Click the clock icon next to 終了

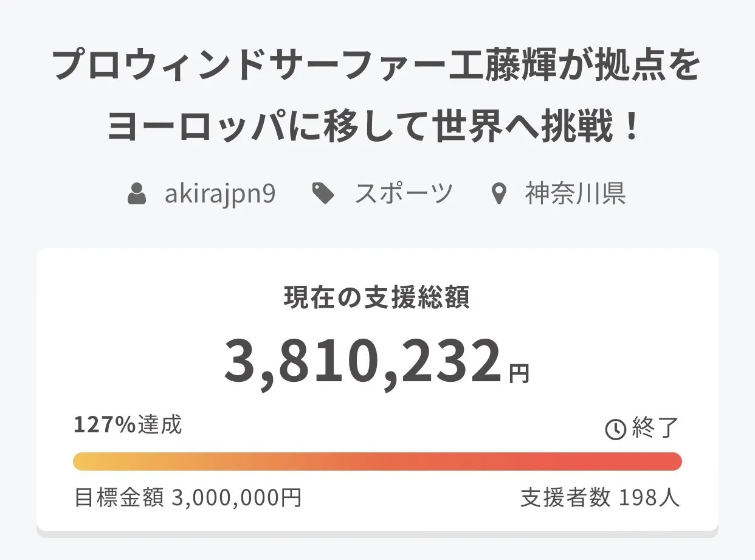pyautogui.click(x=615, y=429)
